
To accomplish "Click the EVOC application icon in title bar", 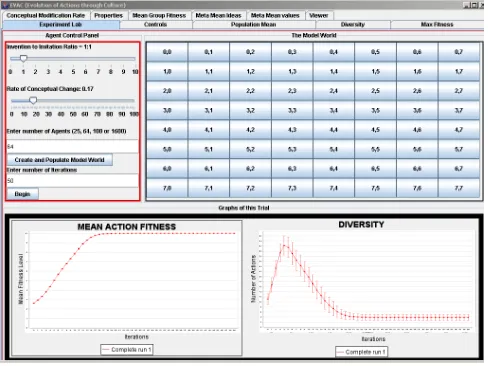I will pos(5,5).
